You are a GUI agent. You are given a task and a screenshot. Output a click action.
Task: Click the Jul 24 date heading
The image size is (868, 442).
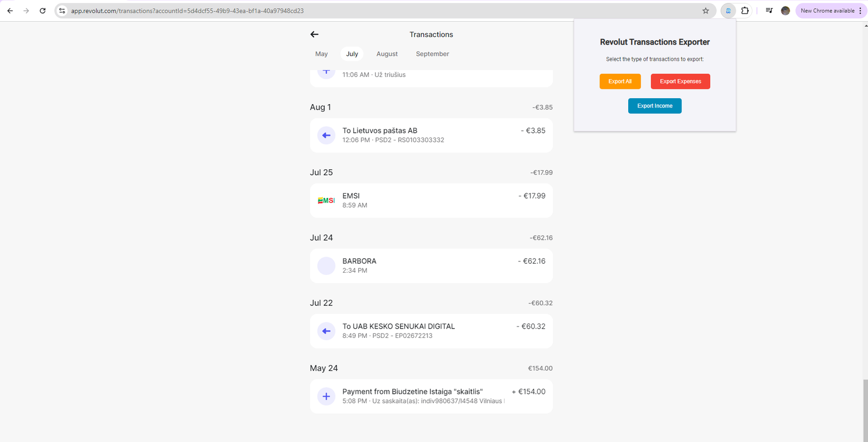pos(321,238)
